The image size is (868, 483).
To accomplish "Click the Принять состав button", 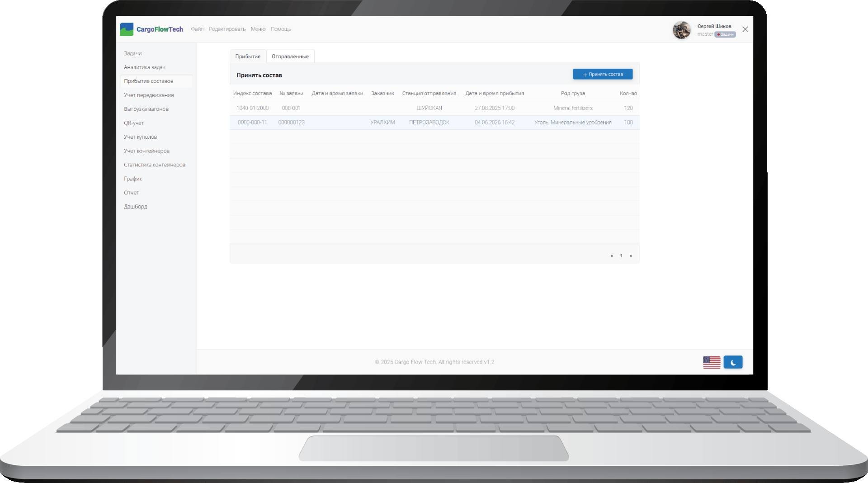I will (x=603, y=74).
